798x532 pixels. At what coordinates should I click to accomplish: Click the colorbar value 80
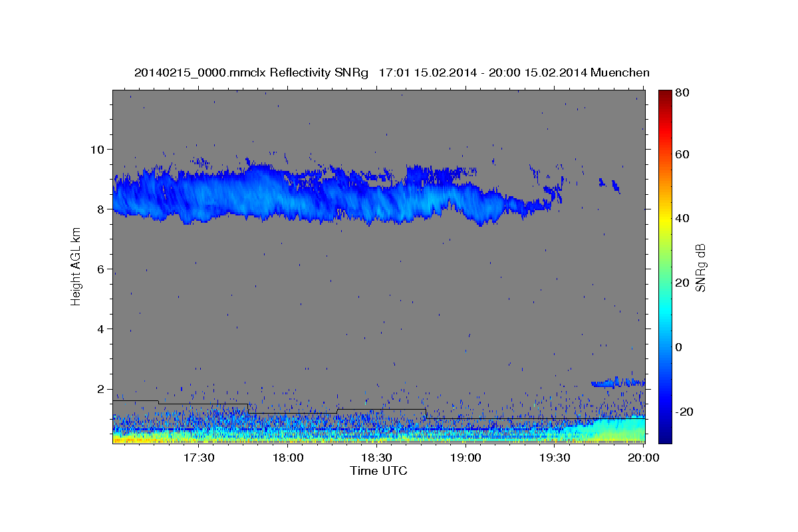(x=682, y=93)
